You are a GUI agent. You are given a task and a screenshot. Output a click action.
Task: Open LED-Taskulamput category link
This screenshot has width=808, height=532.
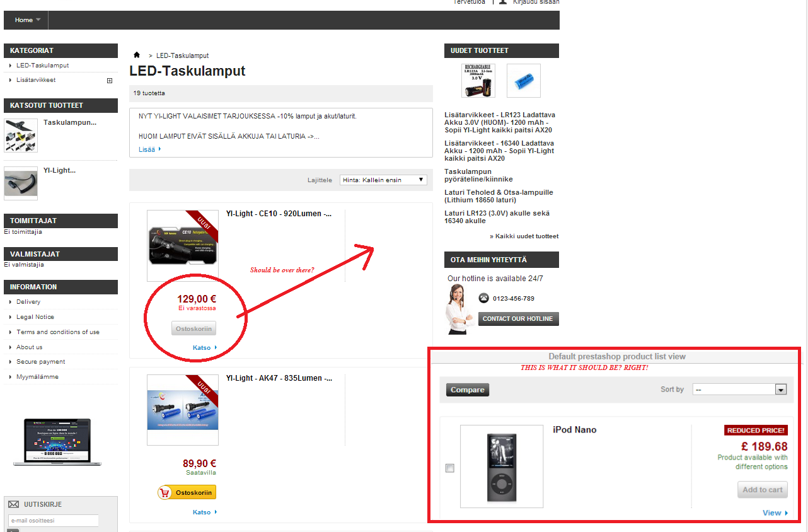43,66
